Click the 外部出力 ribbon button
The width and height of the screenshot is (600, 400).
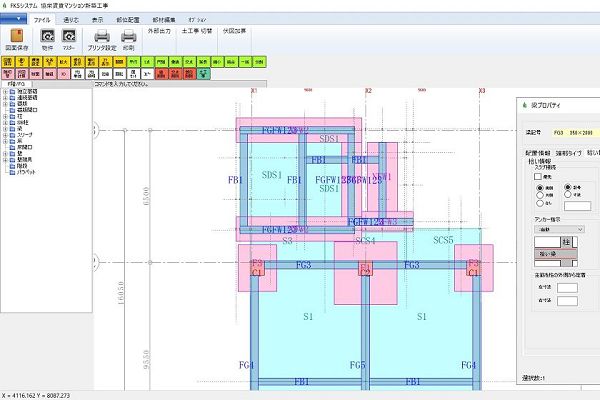[159, 31]
